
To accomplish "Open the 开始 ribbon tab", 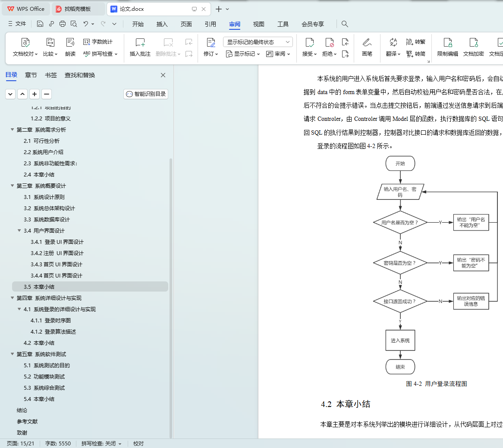I will pyautogui.click(x=138, y=24).
